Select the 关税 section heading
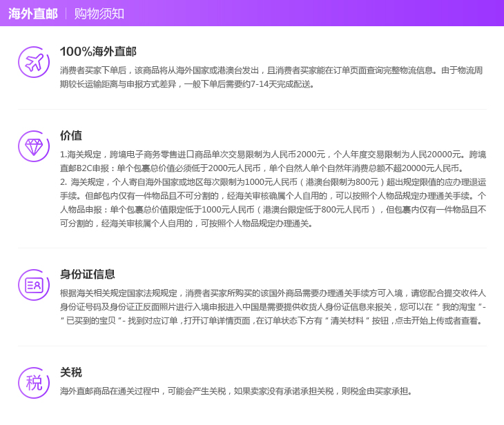This screenshot has width=504, height=425. pyautogui.click(x=70, y=373)
